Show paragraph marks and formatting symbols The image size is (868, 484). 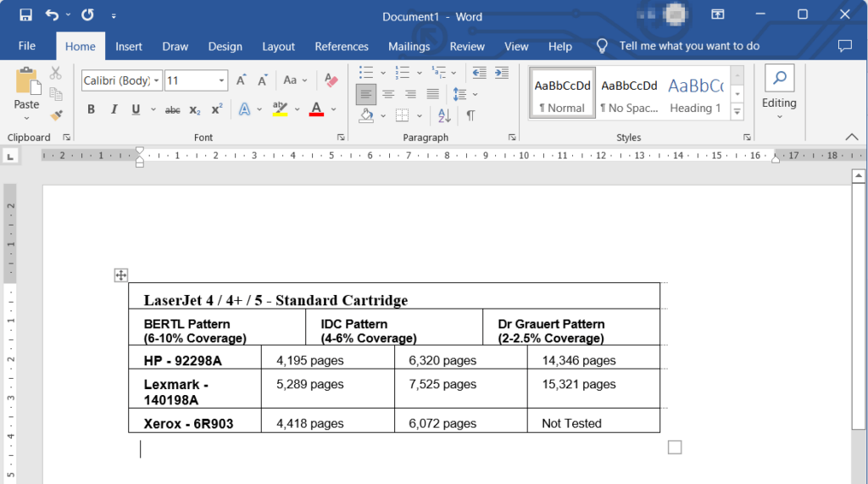[x=470, y=115]
